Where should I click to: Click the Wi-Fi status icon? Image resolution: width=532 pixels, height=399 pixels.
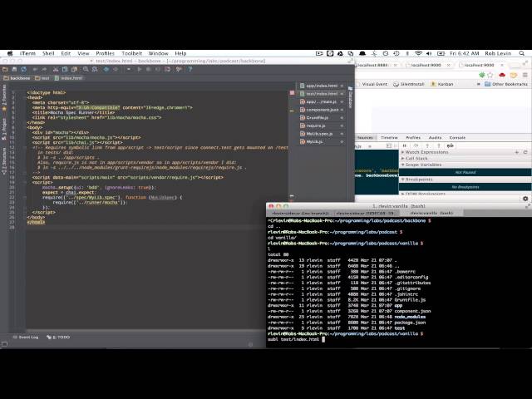pos(419,53)
